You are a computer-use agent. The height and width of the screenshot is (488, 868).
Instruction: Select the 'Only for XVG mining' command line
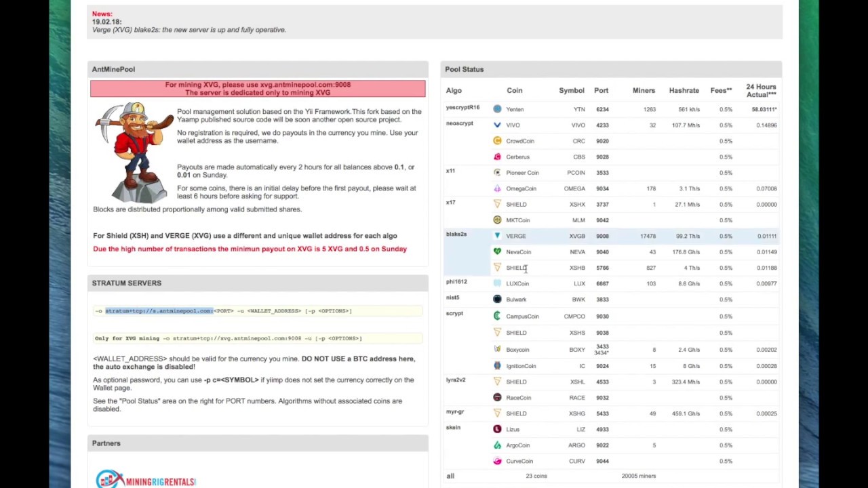pyautogui.click(x=258, y=338)
